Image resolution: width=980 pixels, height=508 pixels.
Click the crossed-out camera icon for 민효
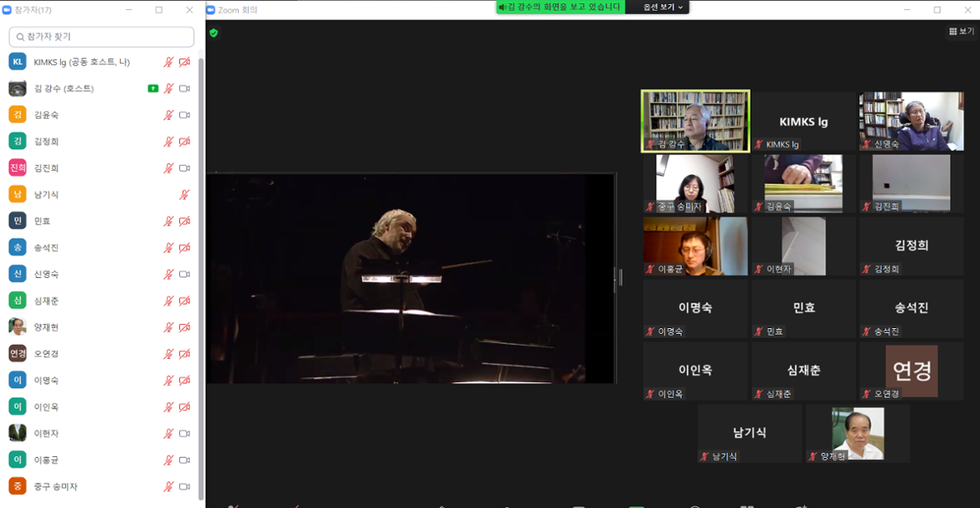click(x=184, y=222)
